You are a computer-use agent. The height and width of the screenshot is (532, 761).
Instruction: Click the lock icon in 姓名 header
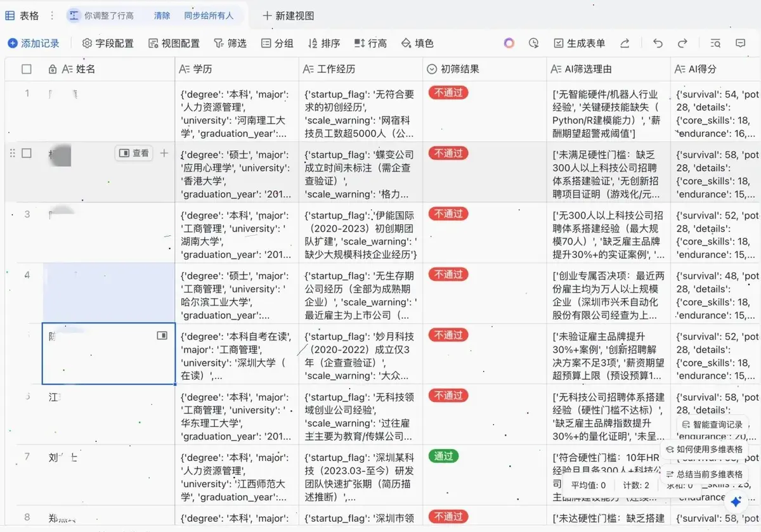[x=53, y=68]
